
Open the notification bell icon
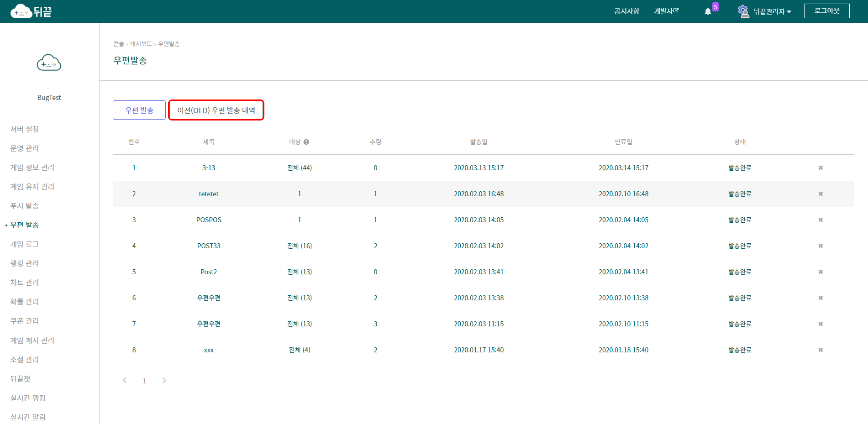708,11
